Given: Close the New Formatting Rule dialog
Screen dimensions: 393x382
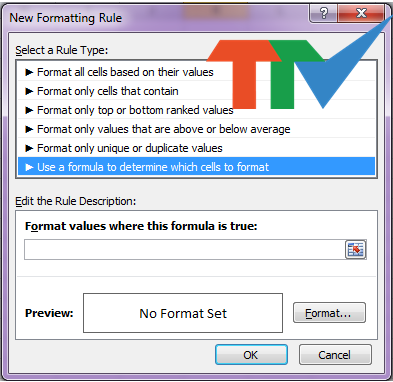Looking at the screenshot, I should click(361, 13).
